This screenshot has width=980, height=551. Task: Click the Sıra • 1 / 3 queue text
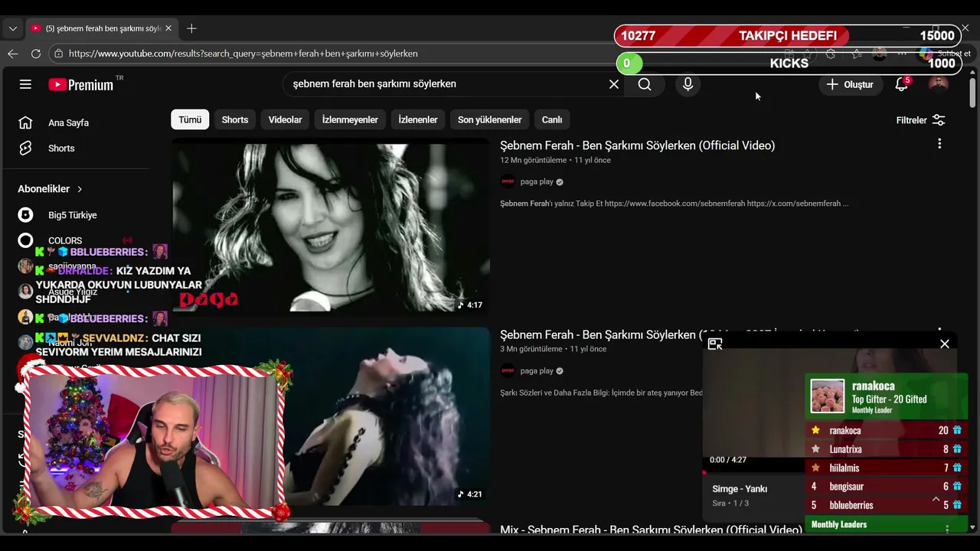(x=730, y=504)
